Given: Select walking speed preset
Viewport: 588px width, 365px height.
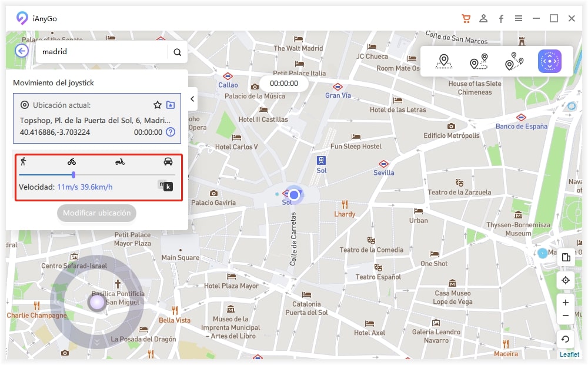Looking at the screenshot, I should 23,161.
